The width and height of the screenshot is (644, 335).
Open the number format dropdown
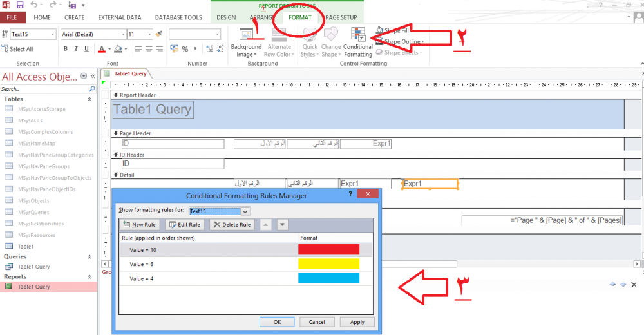click(x=217, y=34)
